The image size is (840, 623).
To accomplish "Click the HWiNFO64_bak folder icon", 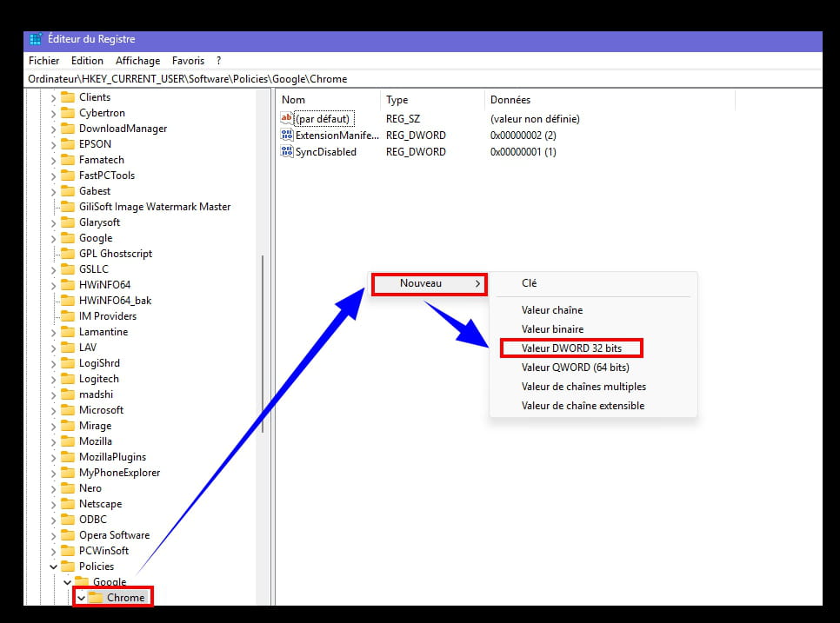I will coord(68,301).
